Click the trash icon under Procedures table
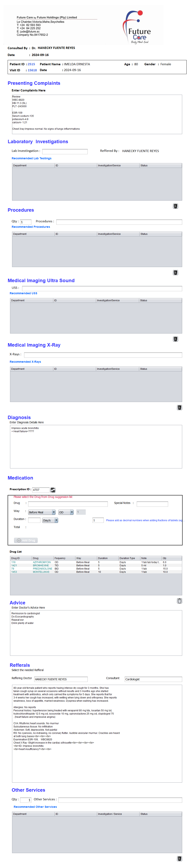 175,273
